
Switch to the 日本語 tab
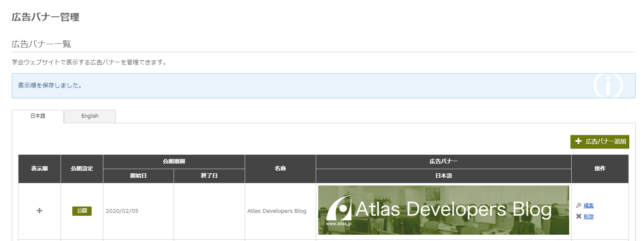pyautogui.click(x=38, y=116)
